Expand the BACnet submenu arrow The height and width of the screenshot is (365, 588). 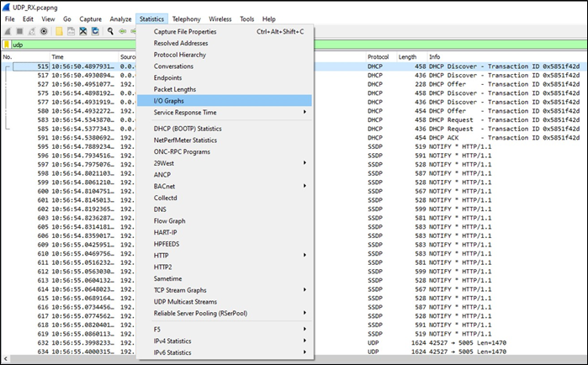pos(305,186)
